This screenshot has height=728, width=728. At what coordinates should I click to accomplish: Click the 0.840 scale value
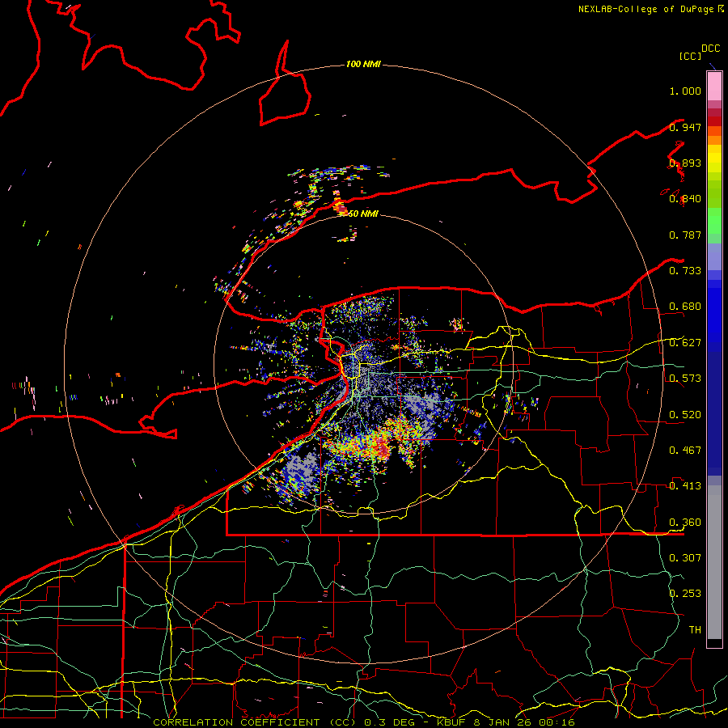pos(685,199)
